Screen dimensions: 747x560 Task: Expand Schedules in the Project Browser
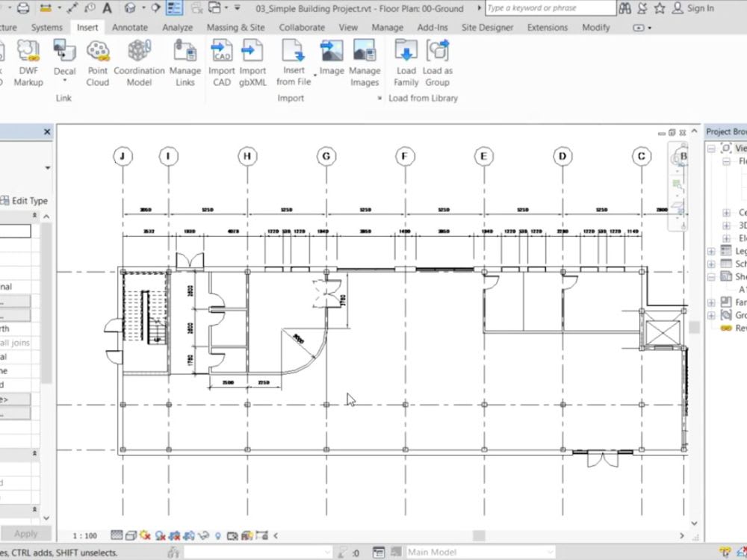click(x=712, y=264)
